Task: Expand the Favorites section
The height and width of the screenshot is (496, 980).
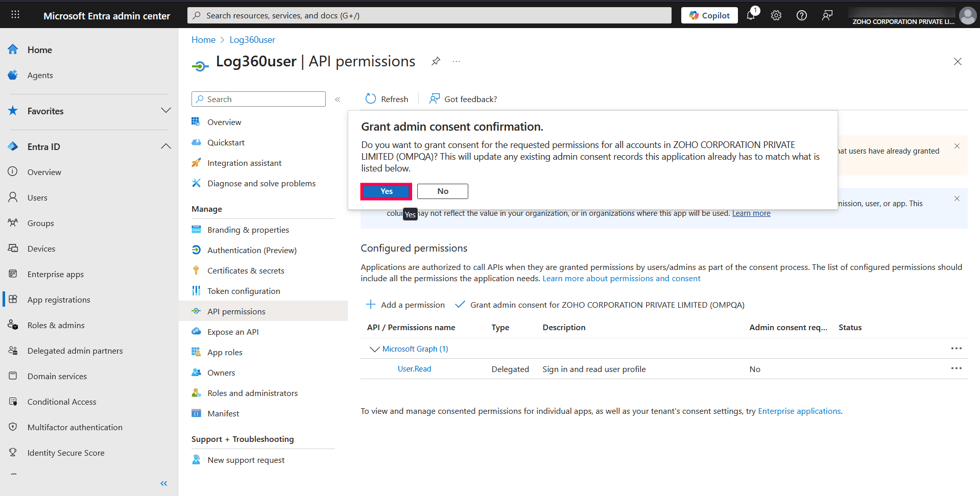Action: click(x=165, y=110)
